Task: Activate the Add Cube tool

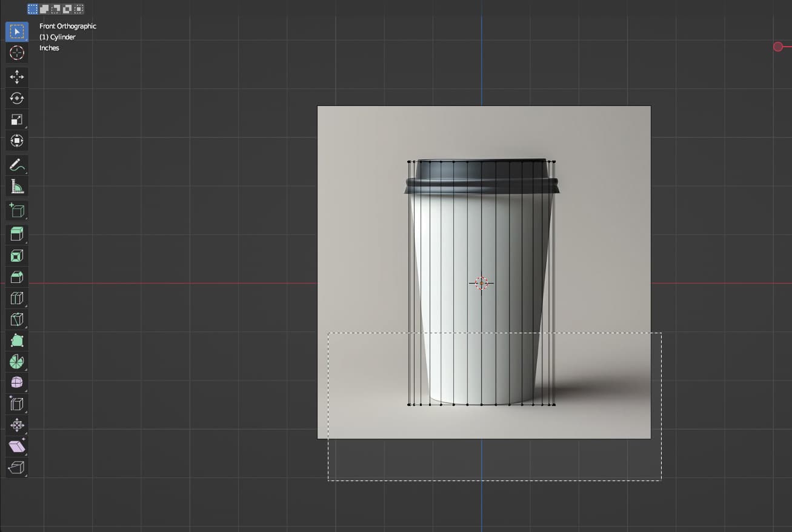Action: pos(17,210)
